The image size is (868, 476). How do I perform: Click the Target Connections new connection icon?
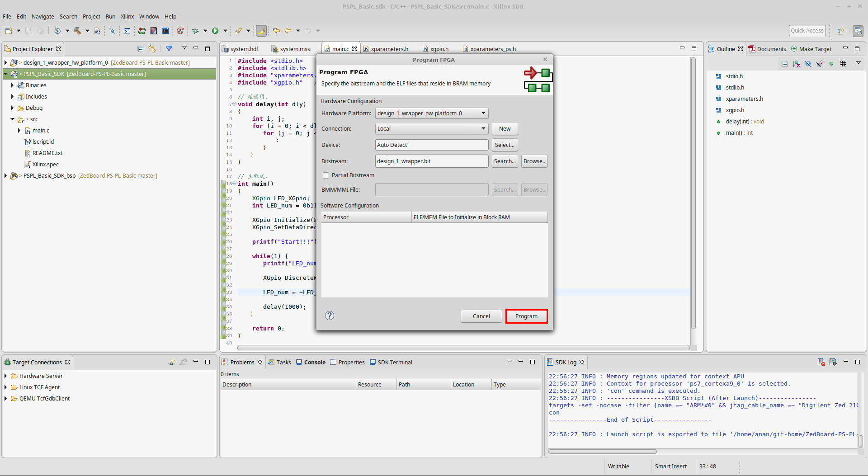pyautogui.click(x=172, y=362)
